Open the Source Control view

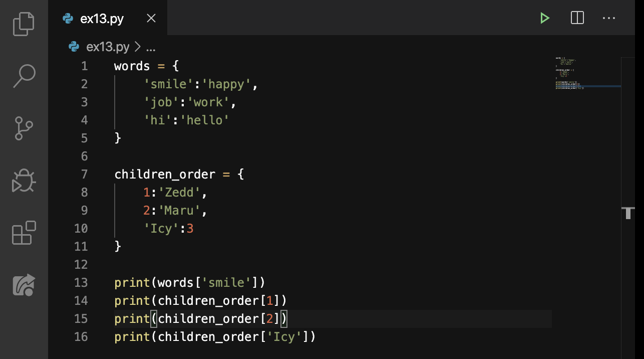[x=24, y=128]
